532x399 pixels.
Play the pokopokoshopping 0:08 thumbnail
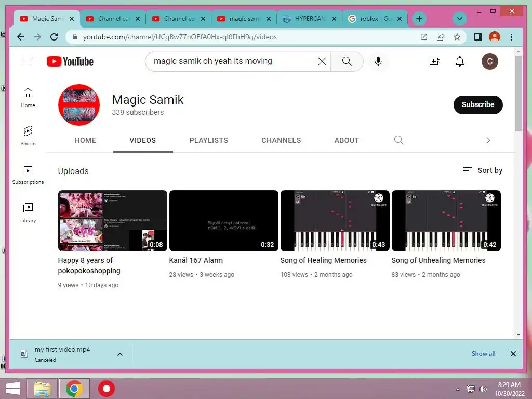pos(113,221)
